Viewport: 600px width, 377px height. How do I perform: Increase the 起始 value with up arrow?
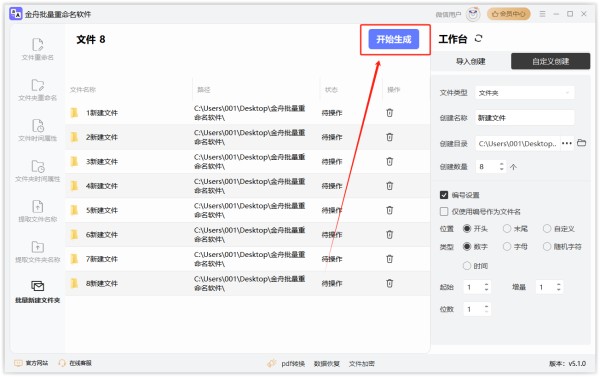click(x=486, y=284)
